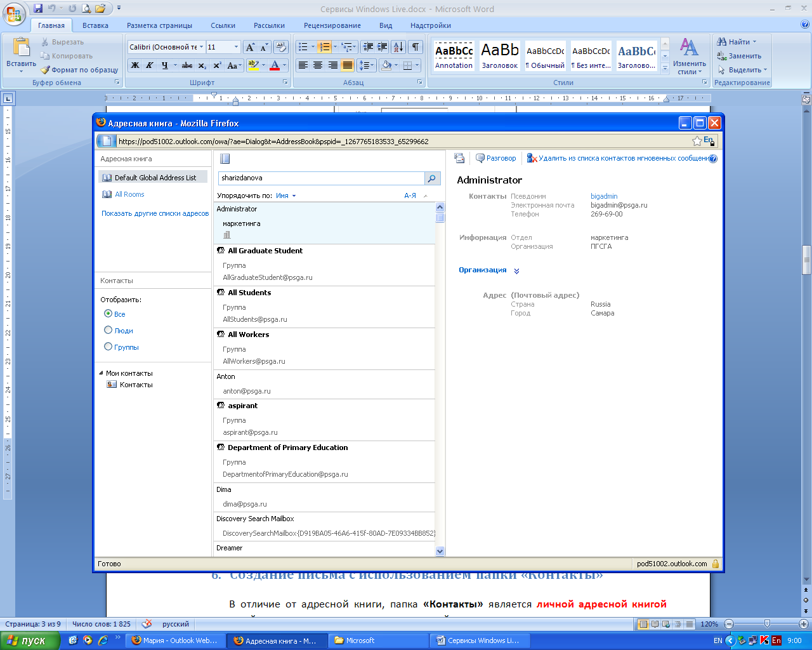Image resolution: width=812 pixels, height=650 pixels.
Task: Select the All Students group entry
Action: click(x=324, y=307)
